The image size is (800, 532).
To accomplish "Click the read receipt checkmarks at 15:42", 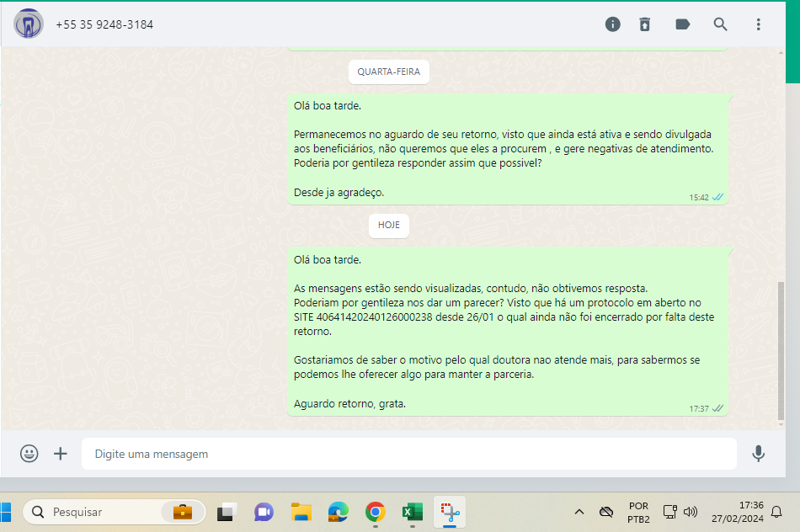I will (x=717, y=197).
